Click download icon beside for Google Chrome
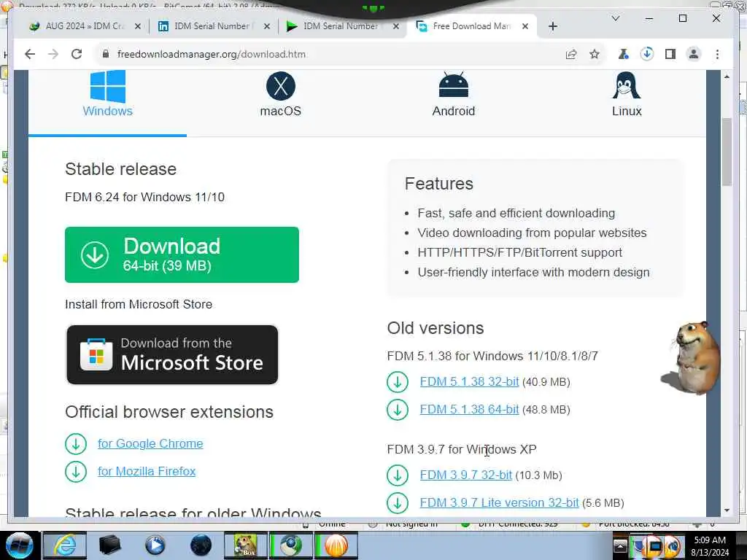 coord(76,444)
